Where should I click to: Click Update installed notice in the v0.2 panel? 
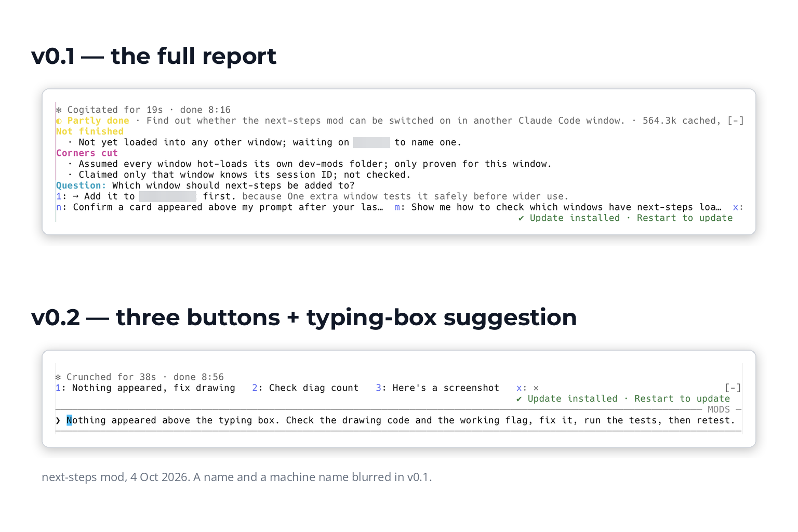[x=623, y=399]
